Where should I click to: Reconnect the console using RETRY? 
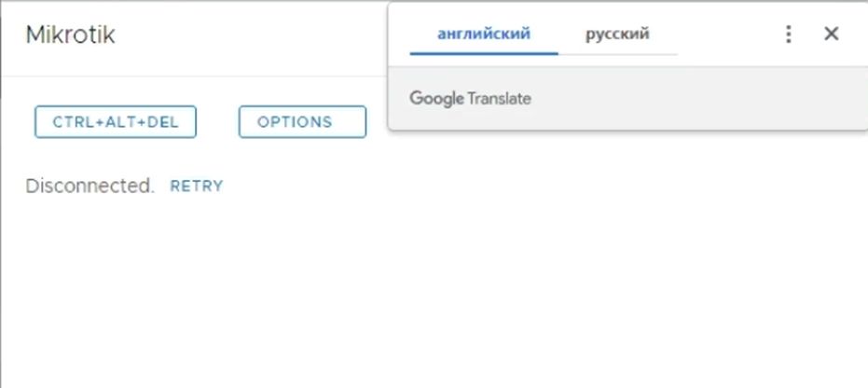tap(197, 187)
